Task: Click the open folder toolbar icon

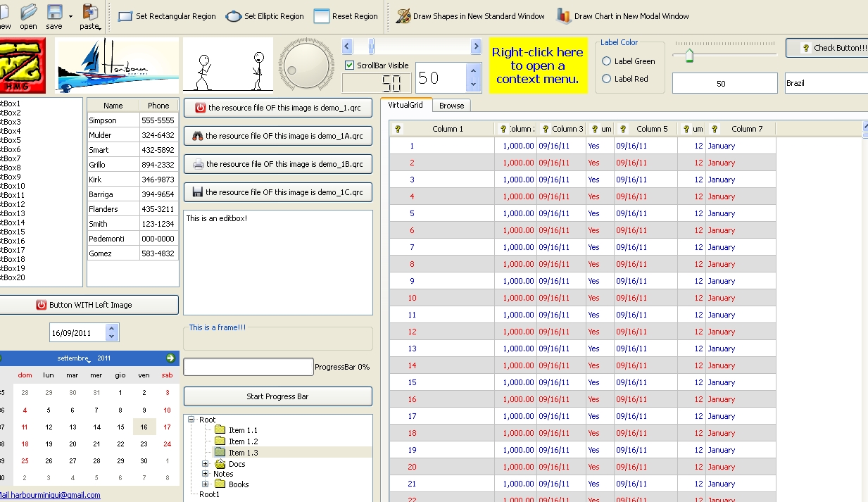Action: [28, 12]
